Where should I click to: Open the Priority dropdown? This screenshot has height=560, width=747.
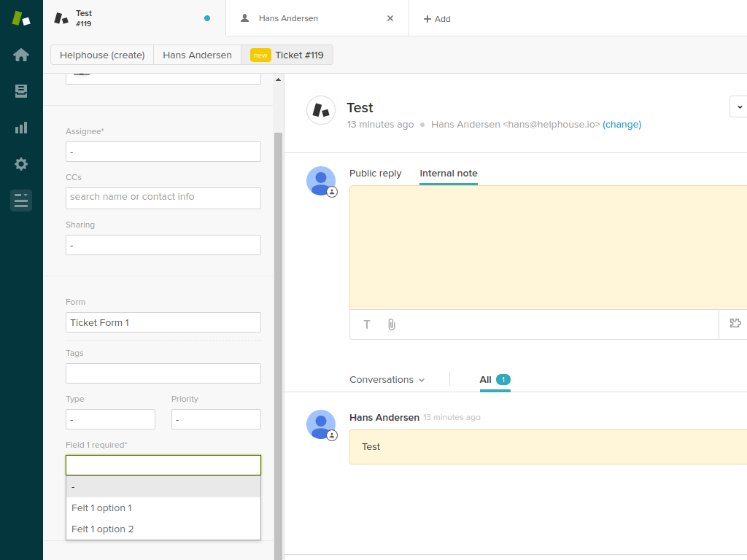tap(216, 419)
